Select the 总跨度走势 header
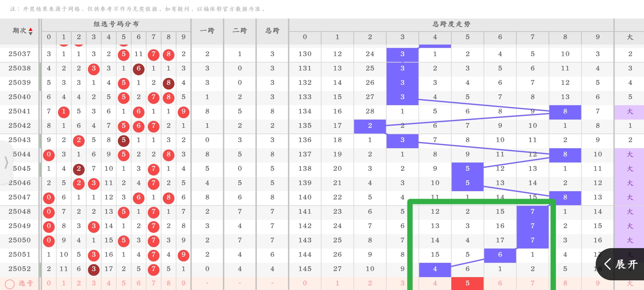This screenshot has width=644, height=290. [x=451, y=24]
